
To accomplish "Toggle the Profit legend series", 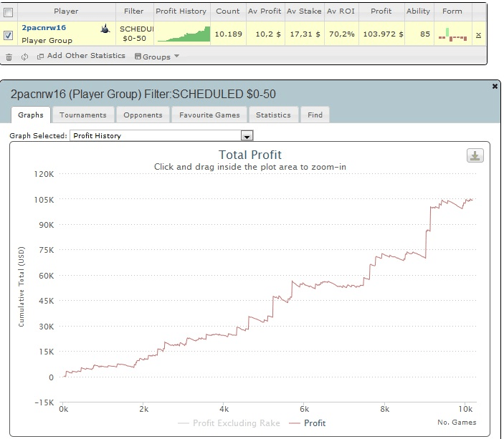I will (308, 423).
